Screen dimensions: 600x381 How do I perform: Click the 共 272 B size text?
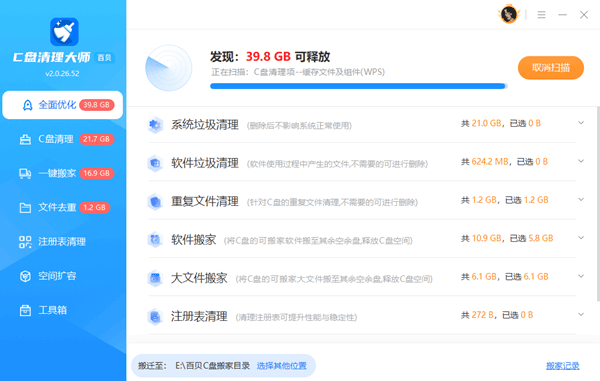[477, 315]
